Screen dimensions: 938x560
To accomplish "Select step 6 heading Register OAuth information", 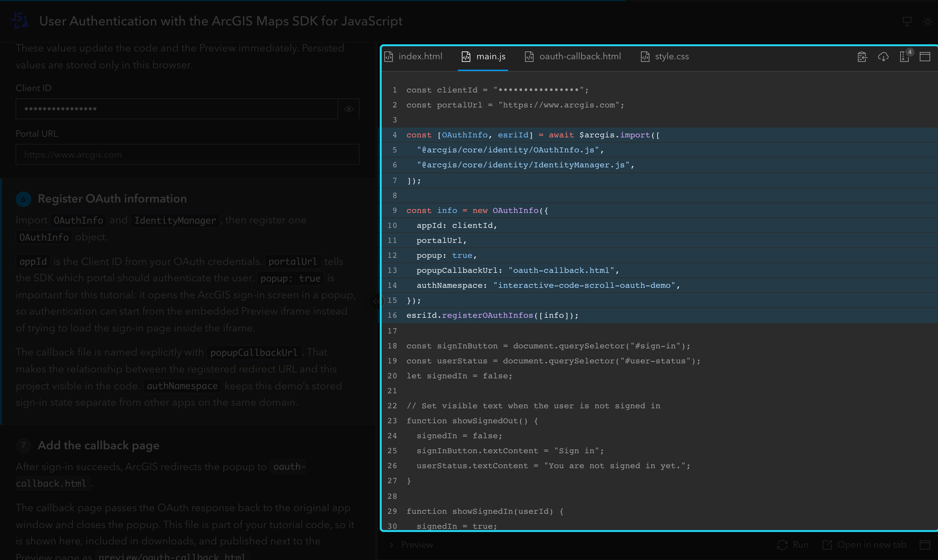I will 112,199.
